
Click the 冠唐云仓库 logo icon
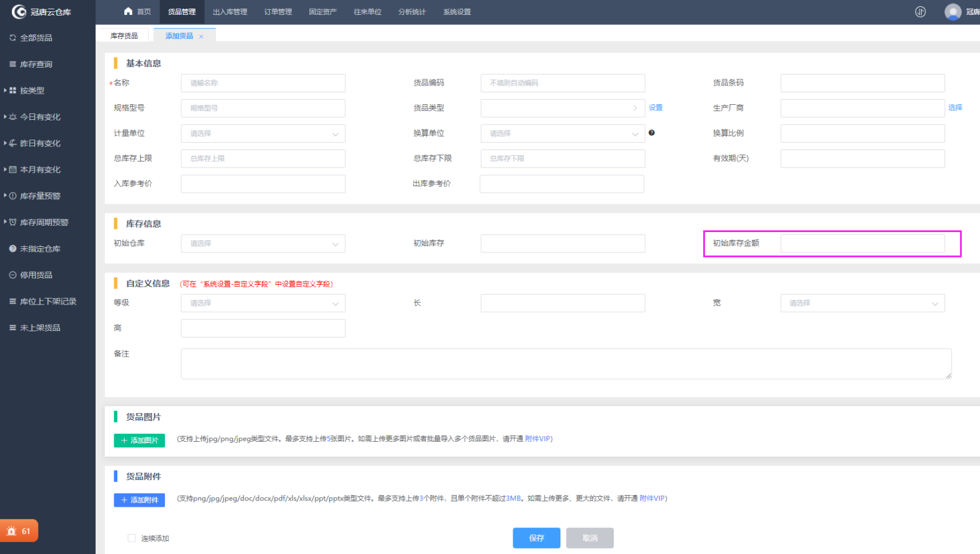coord(19,12)
